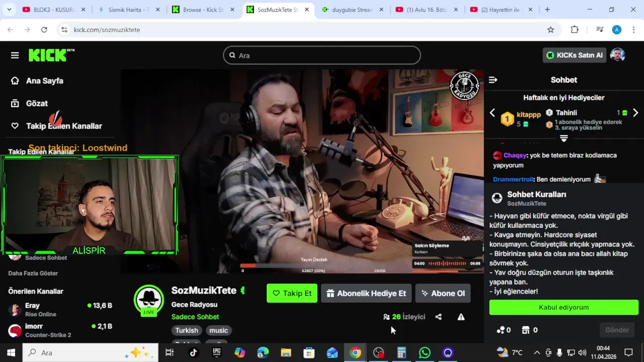This screenshot has height=362, width=644.
Task: Share the stream using the share icon
Action: [438, 317]
